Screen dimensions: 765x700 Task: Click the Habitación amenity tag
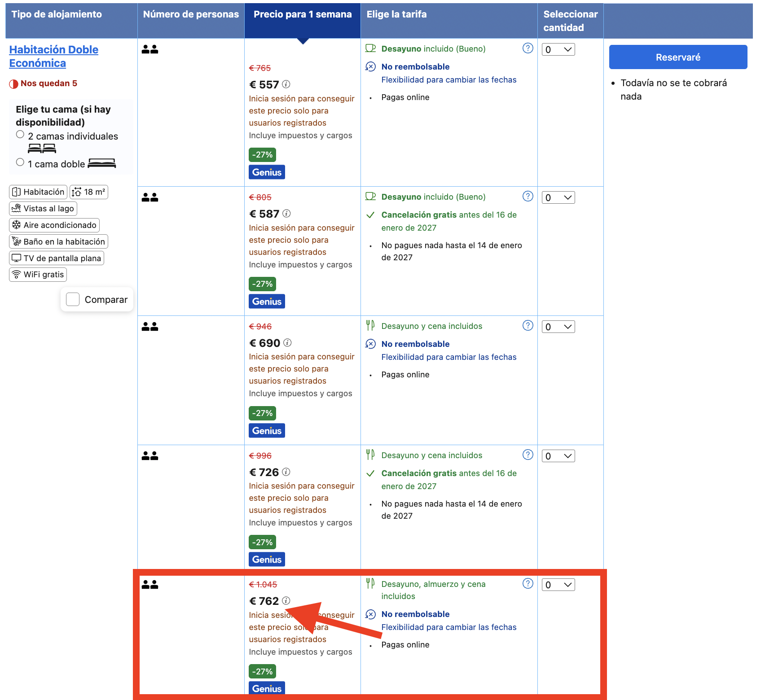click(38, 192)
